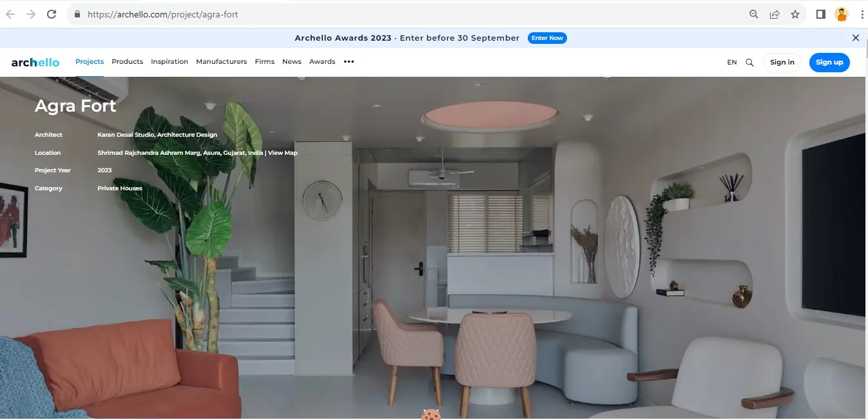Dismiss the Archello Awards banner
Screen dimensions: 868x420
coord(856,38)
